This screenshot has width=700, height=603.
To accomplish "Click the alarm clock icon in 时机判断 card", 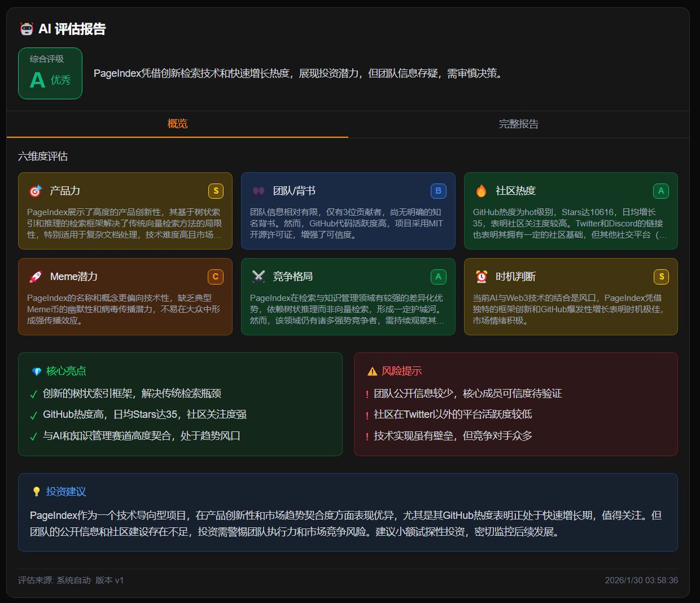I will [x=481, y=276].
